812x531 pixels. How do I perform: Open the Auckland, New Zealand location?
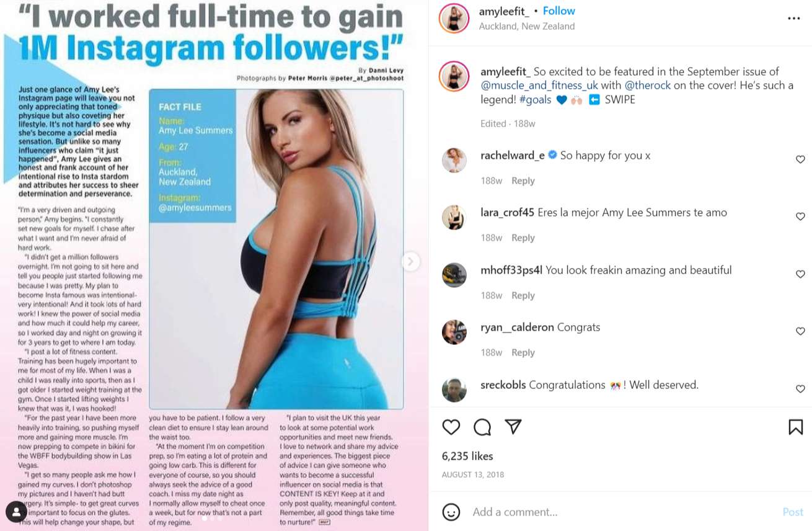point(527,26)
